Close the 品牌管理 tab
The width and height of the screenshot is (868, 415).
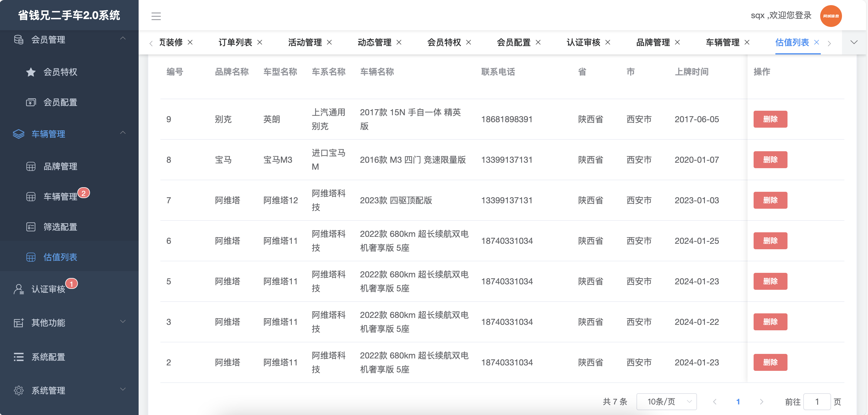(x=677, y=42)
